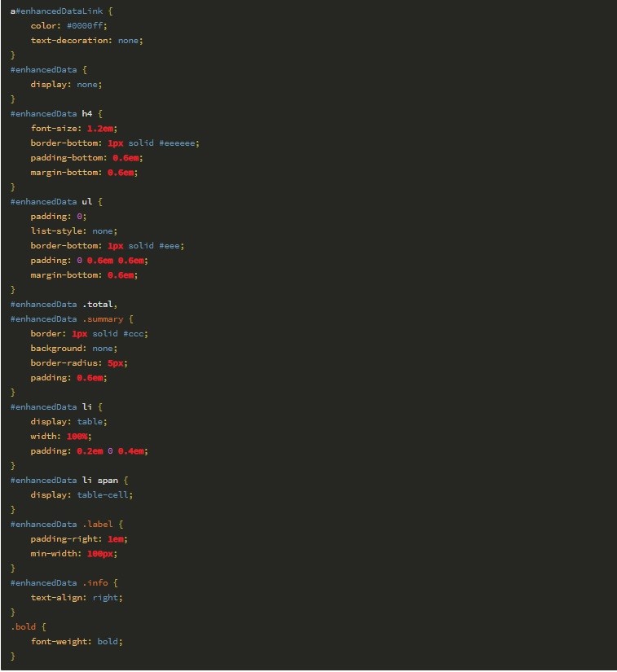
Task: Click the ul selector in the code
Action: (87, 202)
